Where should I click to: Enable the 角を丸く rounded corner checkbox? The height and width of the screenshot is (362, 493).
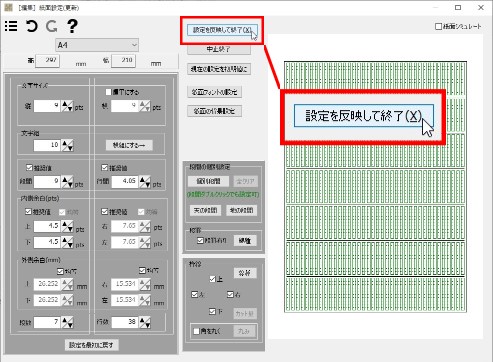coord(196,331)
